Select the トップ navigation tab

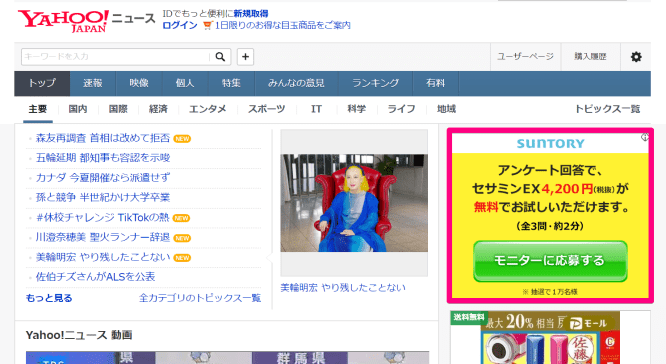pyautogui.click(x=42, y=83)
